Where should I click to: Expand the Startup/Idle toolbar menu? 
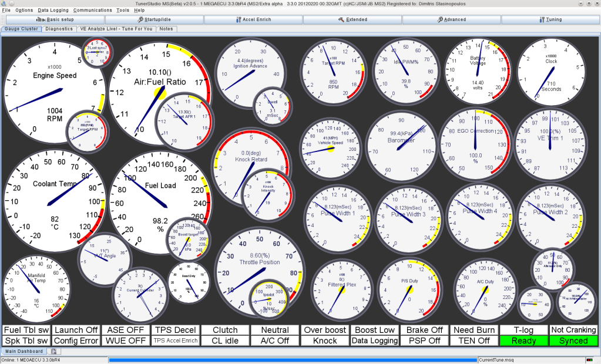tap(155, 19)
